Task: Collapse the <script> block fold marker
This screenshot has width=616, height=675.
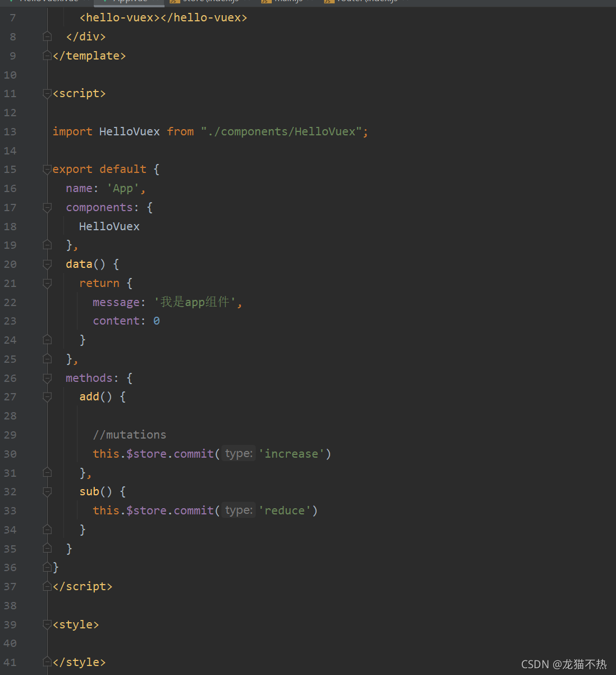Action: pos(47,94)
